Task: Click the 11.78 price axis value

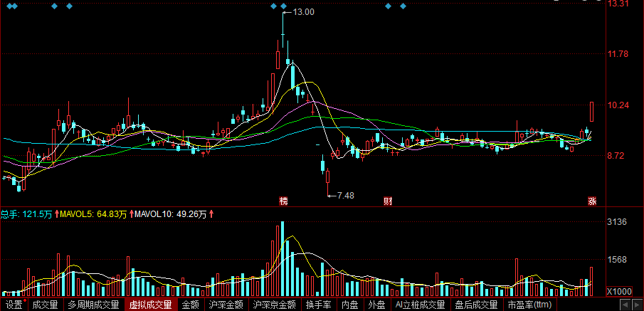Action: [x=618, y=54]
